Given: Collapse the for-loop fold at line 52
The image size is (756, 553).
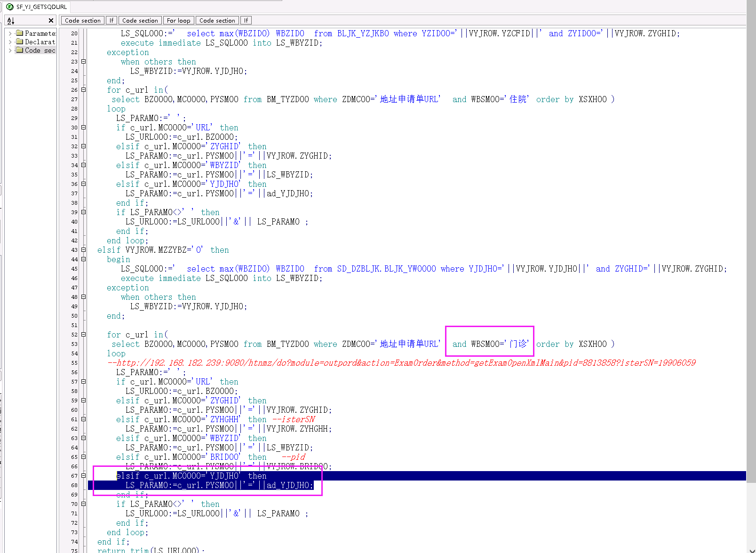Looking at the screenshot, I should pyautogui.click(x=83, y=335).
